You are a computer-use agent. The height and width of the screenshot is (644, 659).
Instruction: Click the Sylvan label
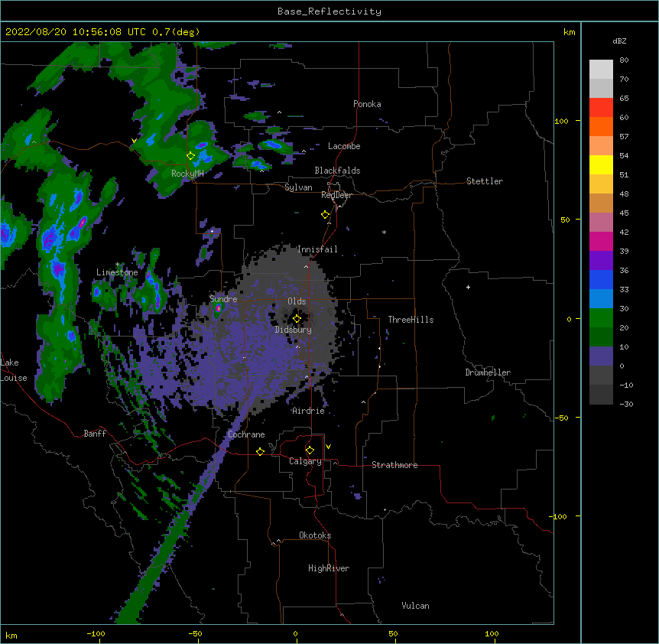coord(298,187)
